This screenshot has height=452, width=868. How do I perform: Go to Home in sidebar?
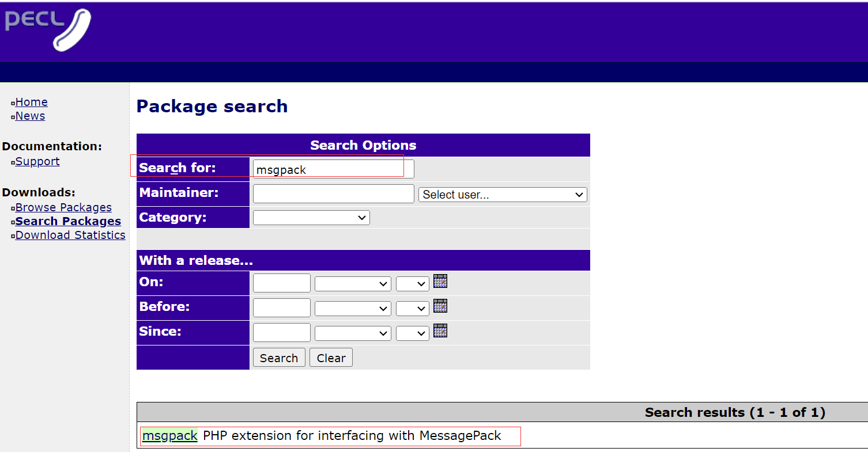[x=32, y=102]
